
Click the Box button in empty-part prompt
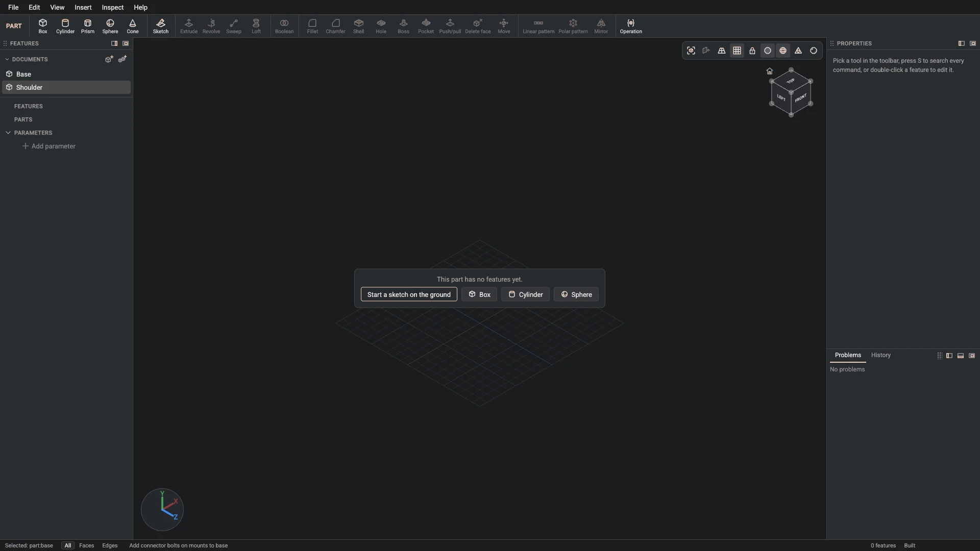[x=479, y=294]
